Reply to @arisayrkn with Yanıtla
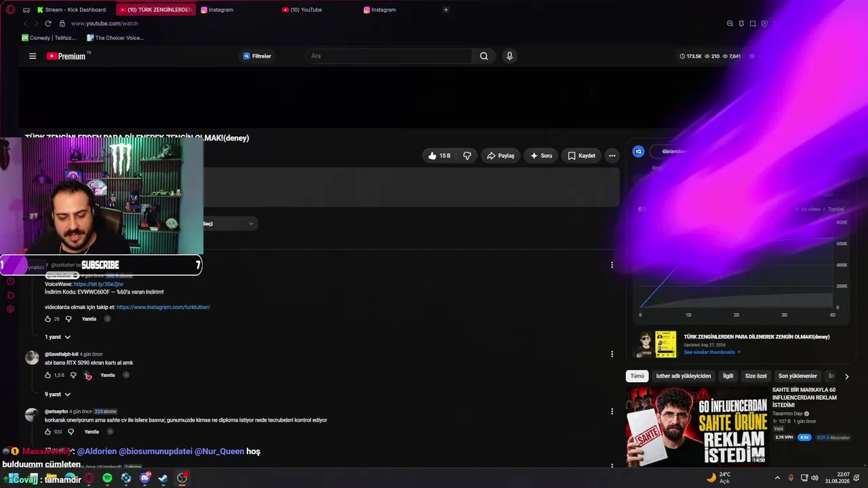The width and height of the screenshot is (868, 488). 92,432
